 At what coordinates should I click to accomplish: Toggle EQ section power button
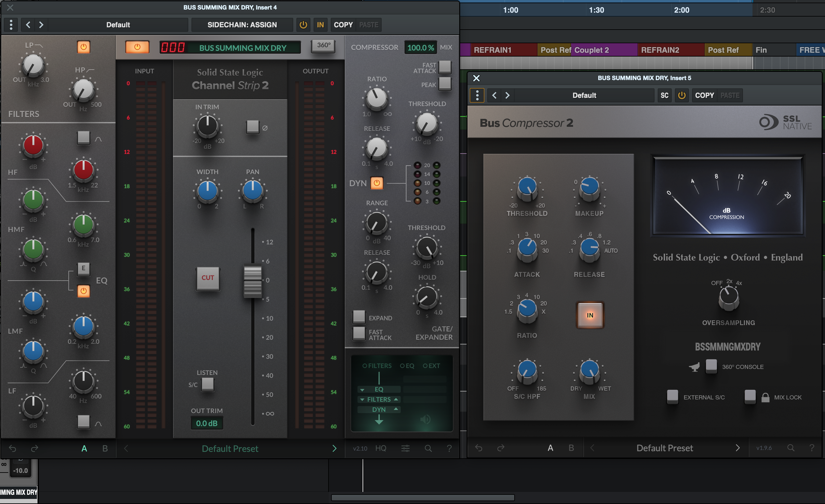pos(83,291)
